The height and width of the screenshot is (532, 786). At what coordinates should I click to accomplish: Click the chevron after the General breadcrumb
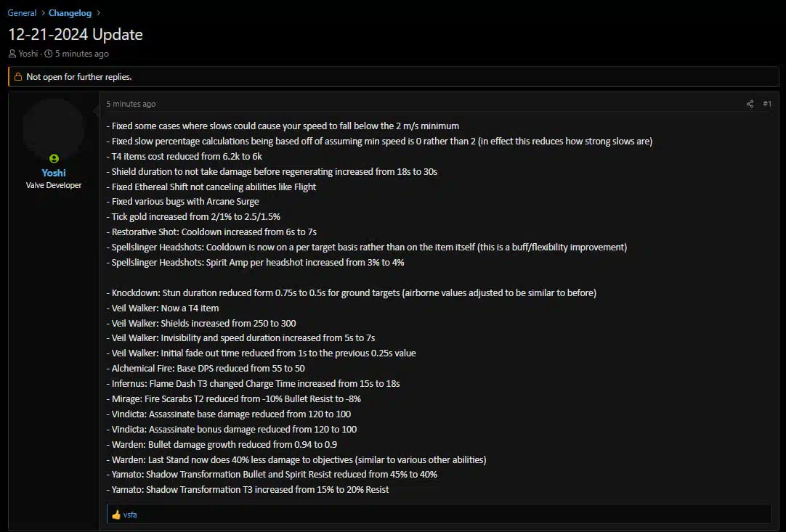[43, 13]
